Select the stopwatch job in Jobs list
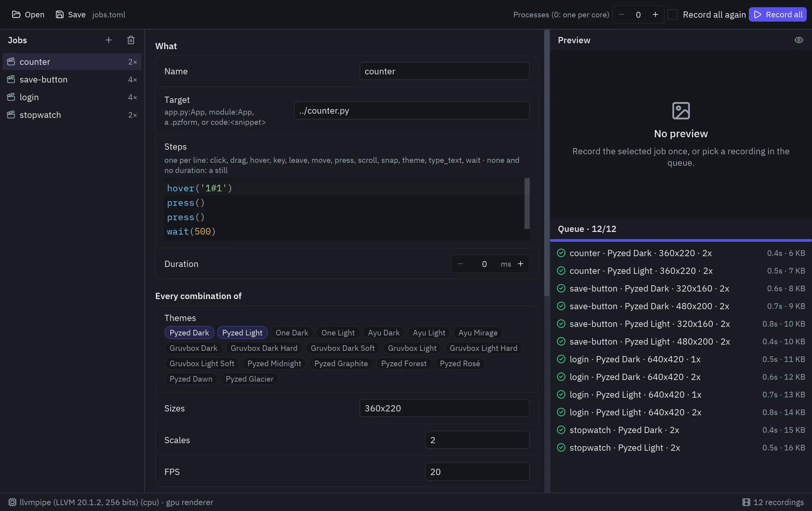Image resolution: width=812 pixels, height=511 pixels. 72,115
